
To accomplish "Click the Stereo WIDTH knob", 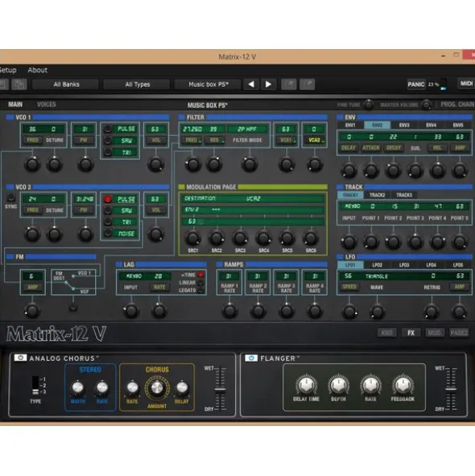I will pyautogui.click(x=78, y=387).
